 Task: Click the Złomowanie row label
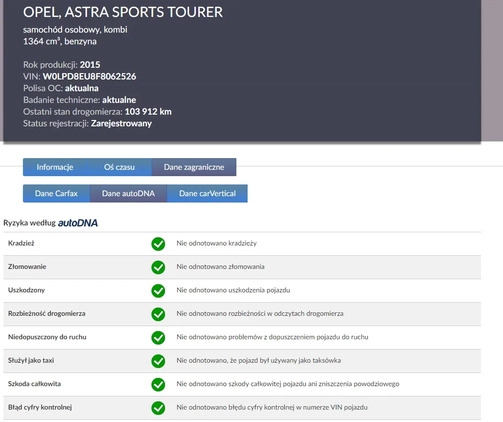pos(27,267)
